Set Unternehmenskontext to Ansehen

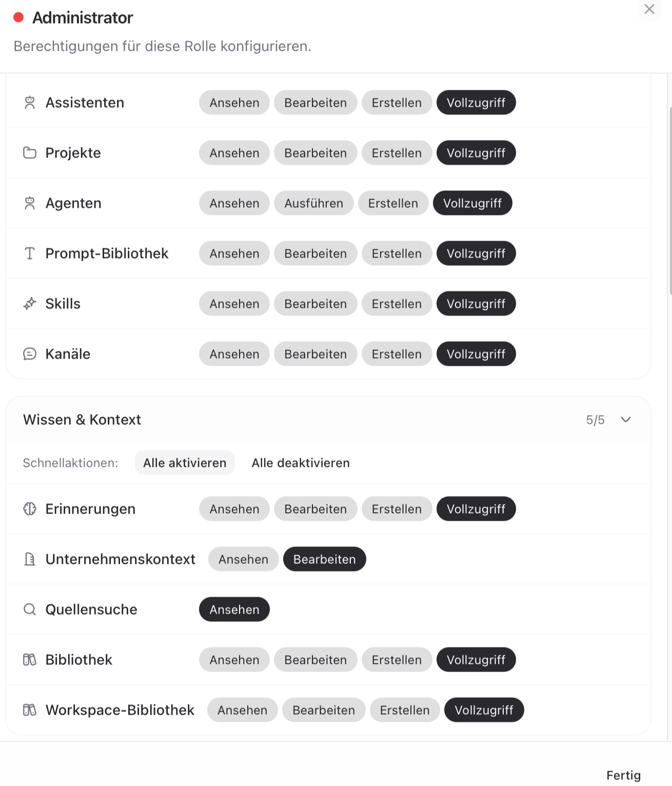tap(243, 559)
